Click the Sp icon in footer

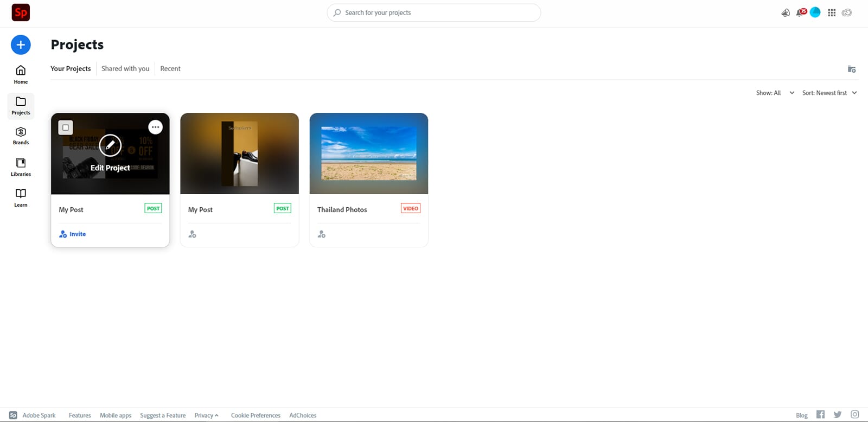tap(13, 415)
